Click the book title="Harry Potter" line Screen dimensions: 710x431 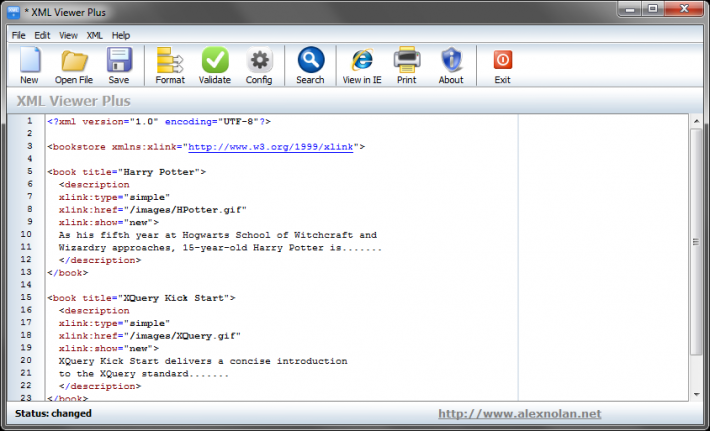127,172
